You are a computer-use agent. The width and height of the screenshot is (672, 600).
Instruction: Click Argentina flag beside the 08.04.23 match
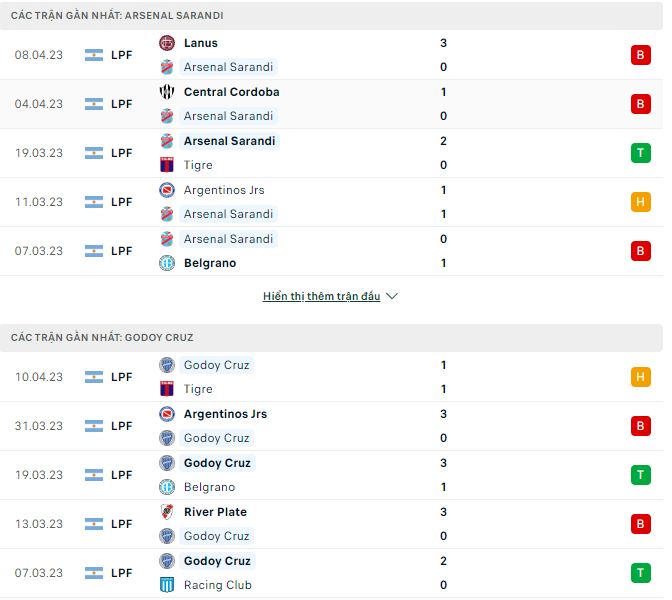click(94, 55)
